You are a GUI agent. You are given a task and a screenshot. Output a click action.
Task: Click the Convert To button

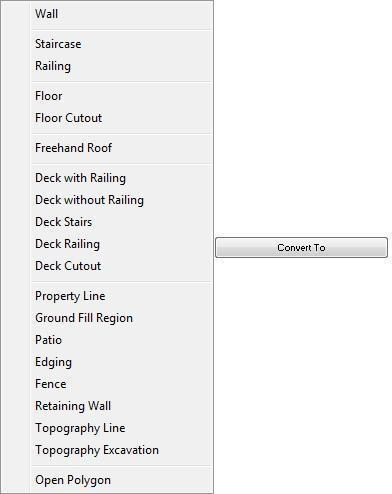pyautogui.click(x=301, y=247)
